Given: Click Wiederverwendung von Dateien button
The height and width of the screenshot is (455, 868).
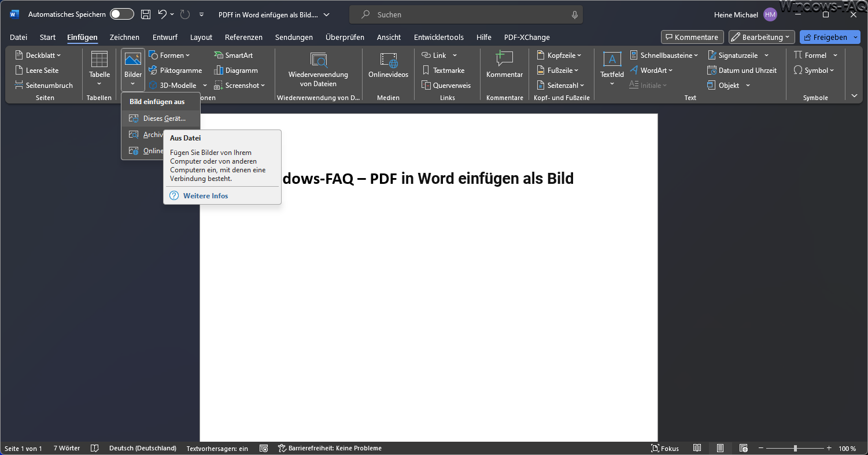Looking at the screenshot, I should point(319,70).
